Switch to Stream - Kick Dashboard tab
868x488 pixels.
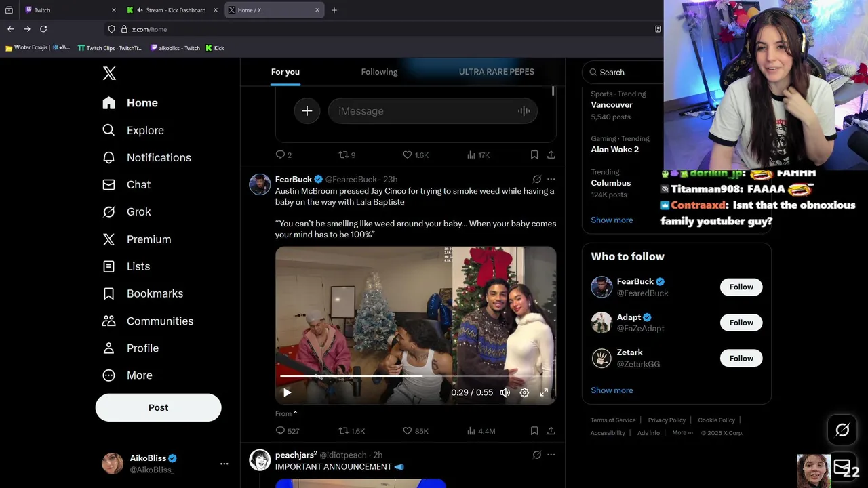coord(174,10)
